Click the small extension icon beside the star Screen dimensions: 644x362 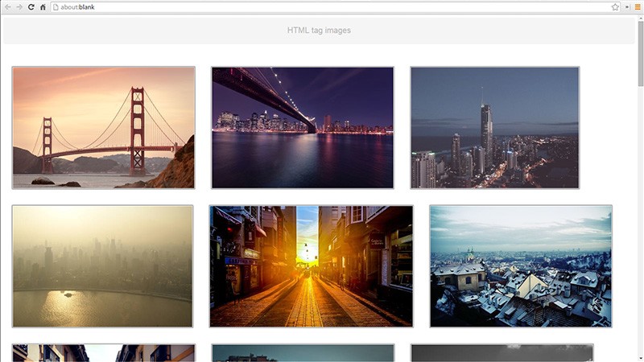click(x=627, y=7)
